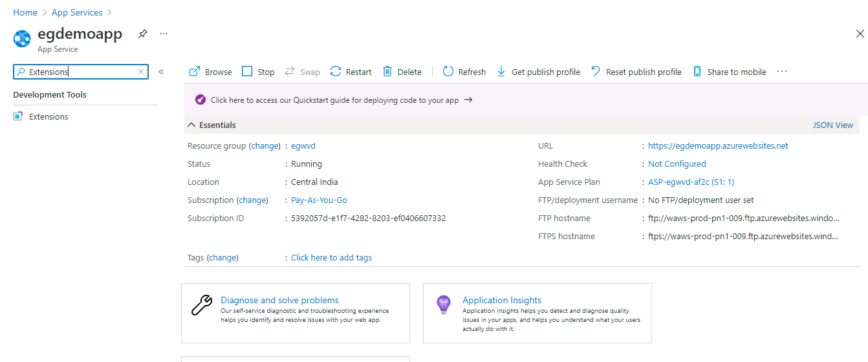Go to Home breadcrumb
Viewport: 868px width, 362px height.
[x=25, y=12]
